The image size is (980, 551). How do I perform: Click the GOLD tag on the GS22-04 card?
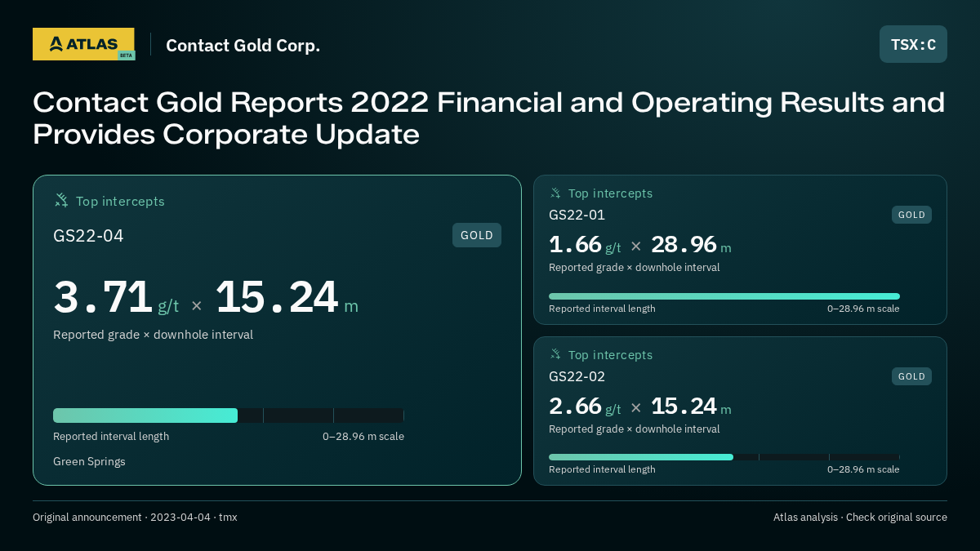(x=477, y=235)
